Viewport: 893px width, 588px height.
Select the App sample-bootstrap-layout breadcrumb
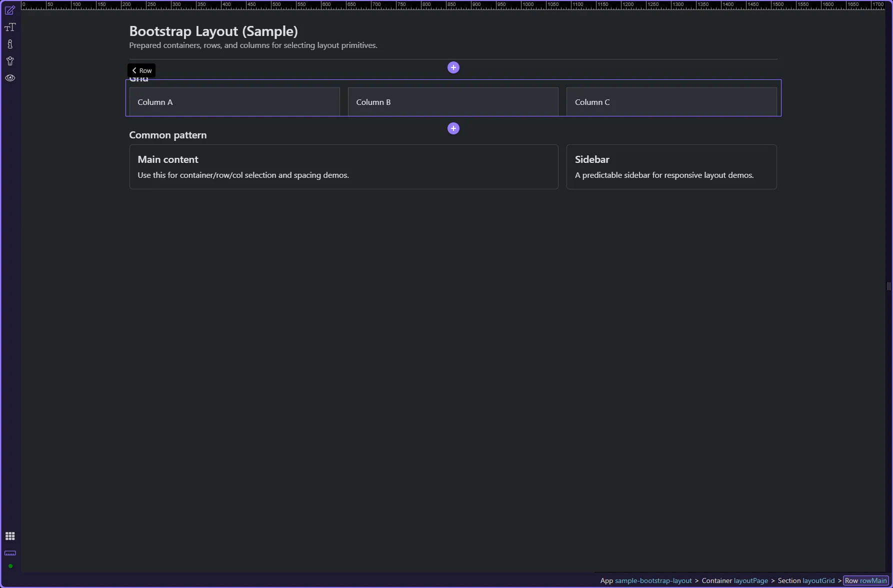645,581
